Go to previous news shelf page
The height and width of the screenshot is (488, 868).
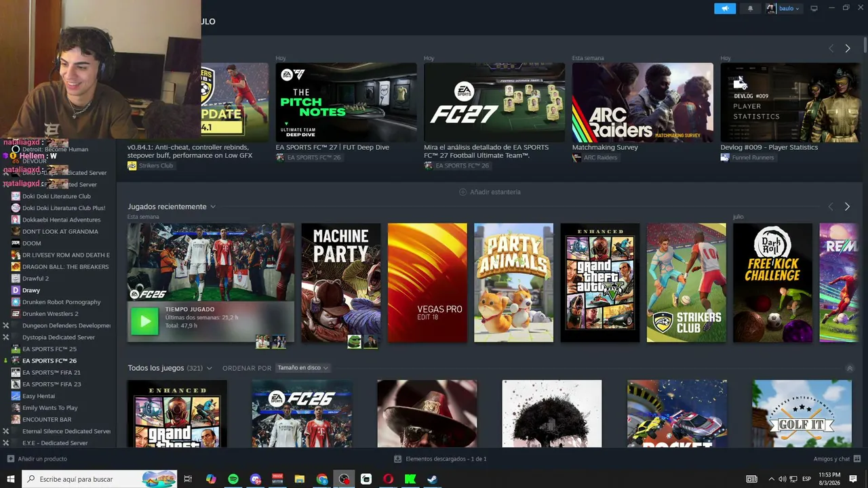tap(831, 48)
